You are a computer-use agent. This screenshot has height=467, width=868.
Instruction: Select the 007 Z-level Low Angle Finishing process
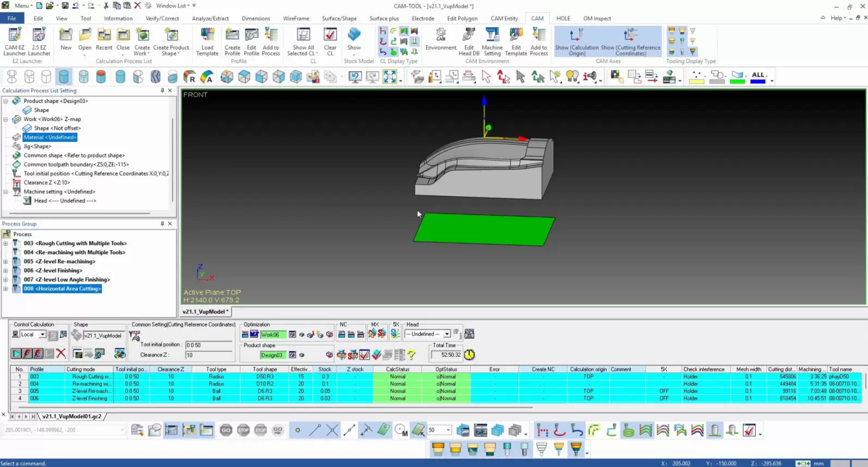pyautogui.click(x=66, y=280)
